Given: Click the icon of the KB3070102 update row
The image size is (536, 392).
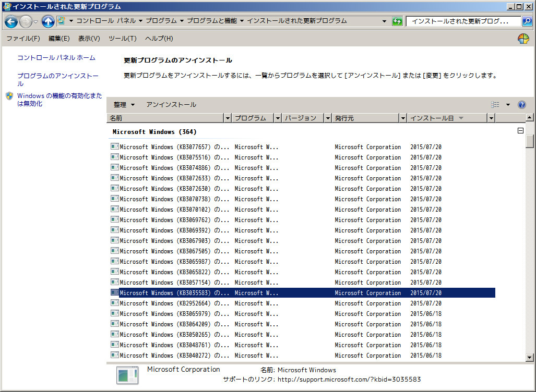Looking at the screenshot, I should [114, 210].
